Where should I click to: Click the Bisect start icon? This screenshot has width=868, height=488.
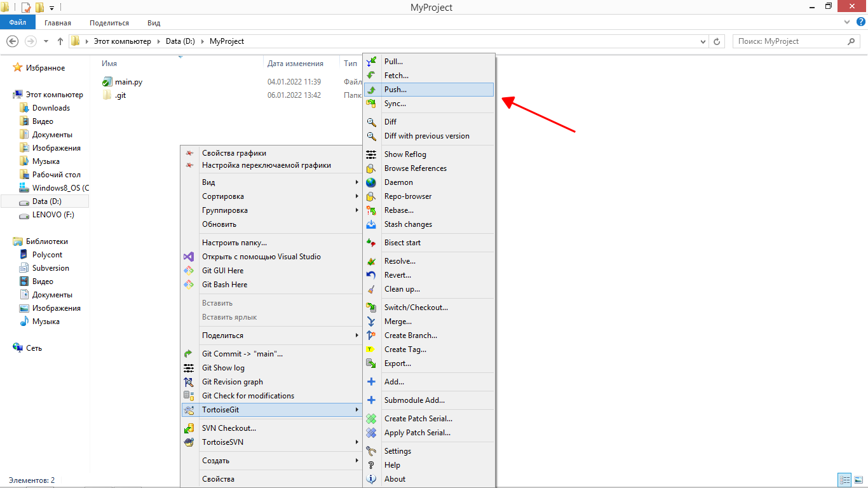coord(372,243)
